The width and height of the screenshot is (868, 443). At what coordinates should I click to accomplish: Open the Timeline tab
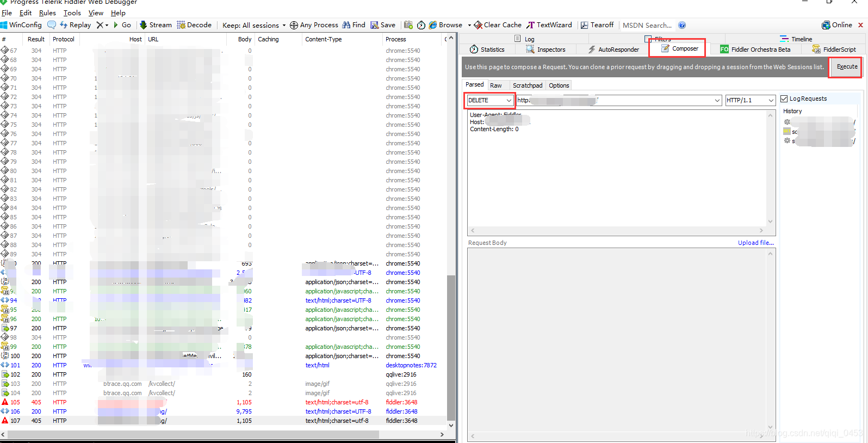click(x=796, y=39)
